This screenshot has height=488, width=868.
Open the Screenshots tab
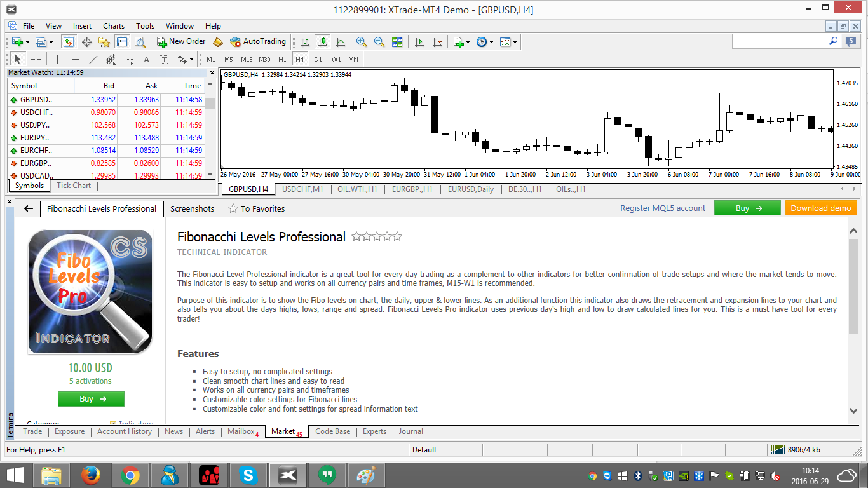click(x=192, y=208)
